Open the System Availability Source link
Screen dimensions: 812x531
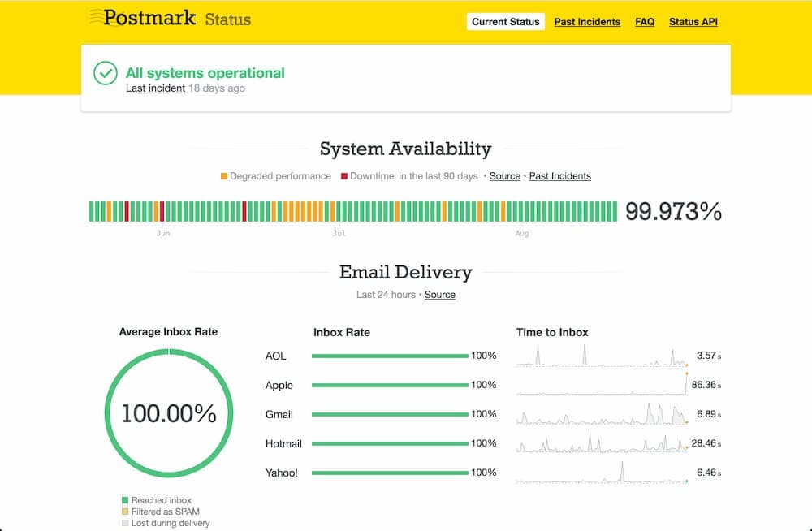[x=505, y=176]
